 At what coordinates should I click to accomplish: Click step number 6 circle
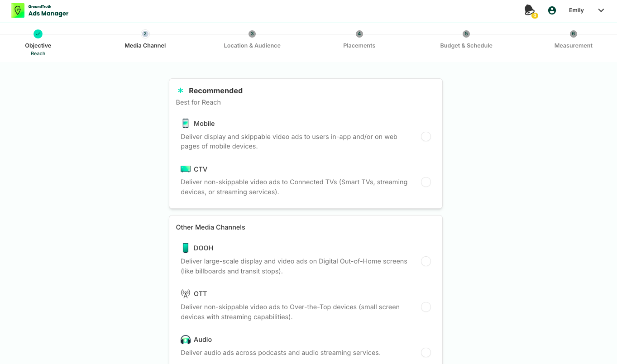[574, 34]
